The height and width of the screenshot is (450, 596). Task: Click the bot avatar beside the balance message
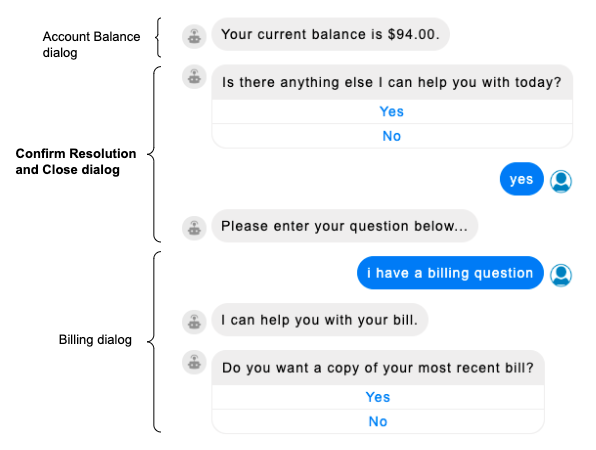(x=194, y=37)
